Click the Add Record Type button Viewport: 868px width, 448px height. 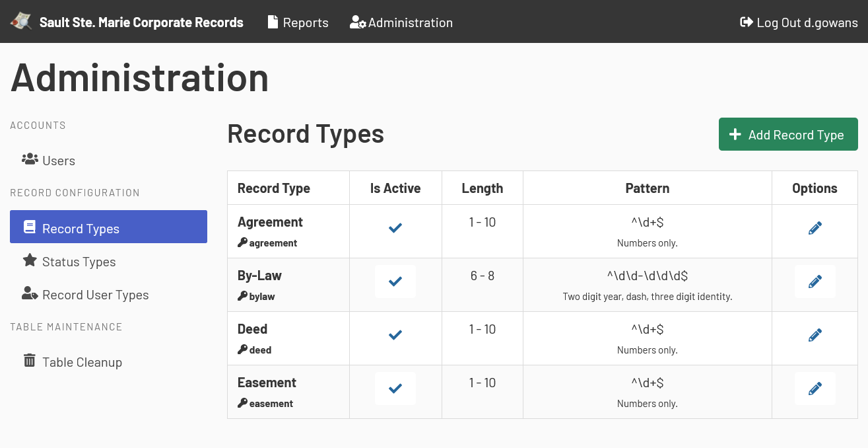click(x=788, y=134)
